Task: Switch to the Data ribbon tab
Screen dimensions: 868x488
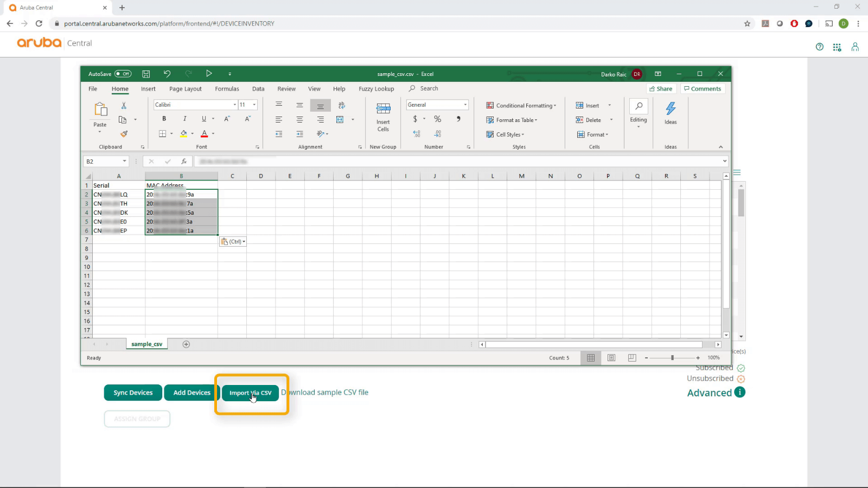Action: point(258,89)
